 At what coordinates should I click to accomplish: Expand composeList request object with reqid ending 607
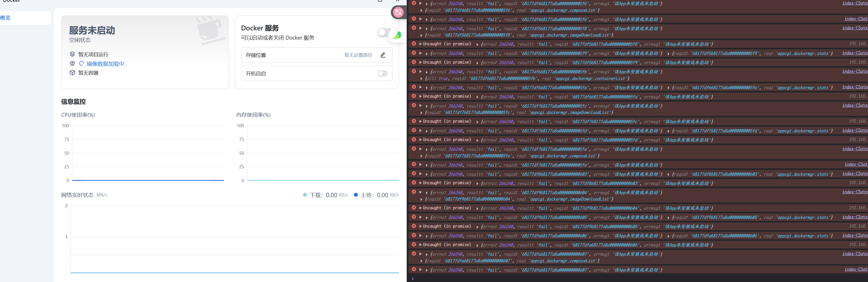(421, 261)
